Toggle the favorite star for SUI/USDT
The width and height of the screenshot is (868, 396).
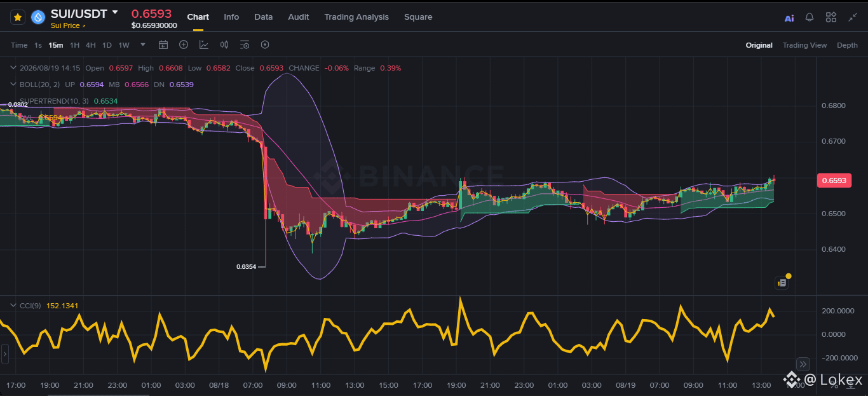(x=18, y=17)
